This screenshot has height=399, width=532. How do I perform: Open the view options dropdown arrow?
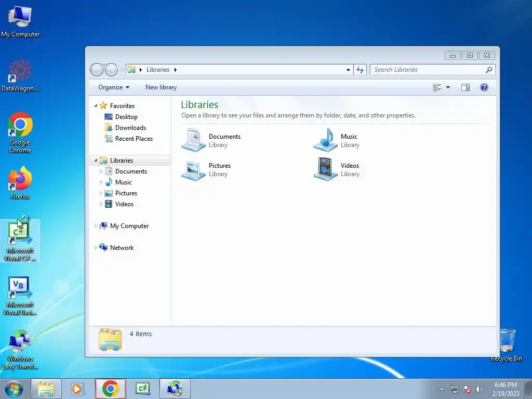(x=448, y=87)
